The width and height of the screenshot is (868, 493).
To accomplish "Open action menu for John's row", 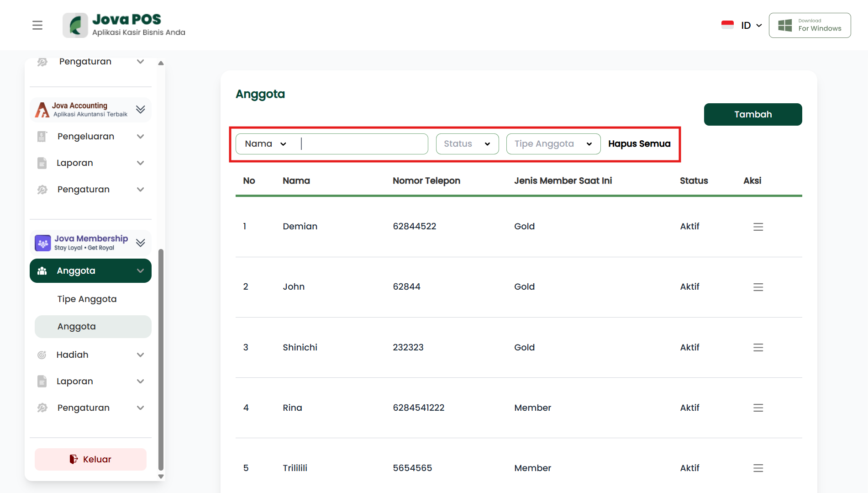I will (758, 287).
